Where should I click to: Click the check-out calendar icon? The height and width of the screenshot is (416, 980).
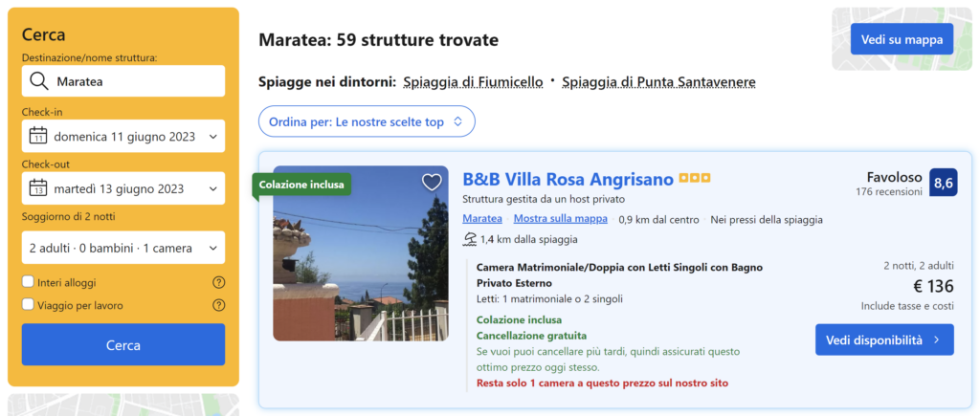(38, 188)
